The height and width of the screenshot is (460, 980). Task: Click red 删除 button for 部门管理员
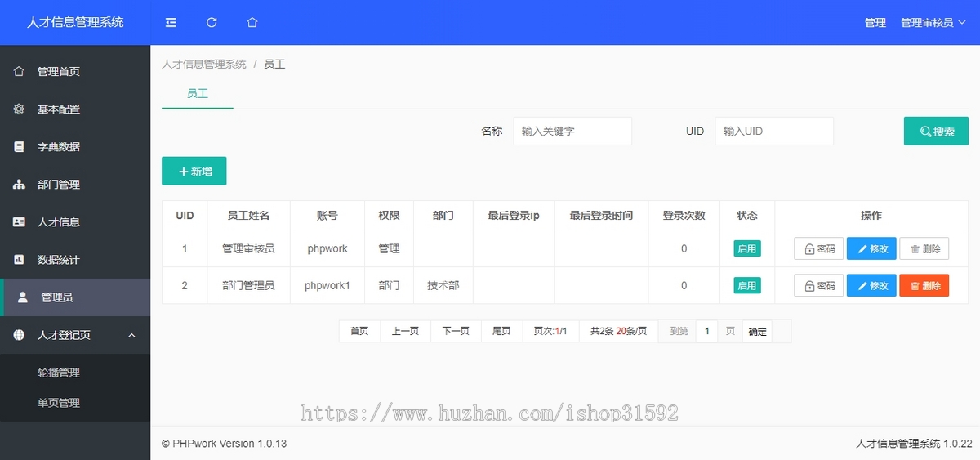coord(924,286)
